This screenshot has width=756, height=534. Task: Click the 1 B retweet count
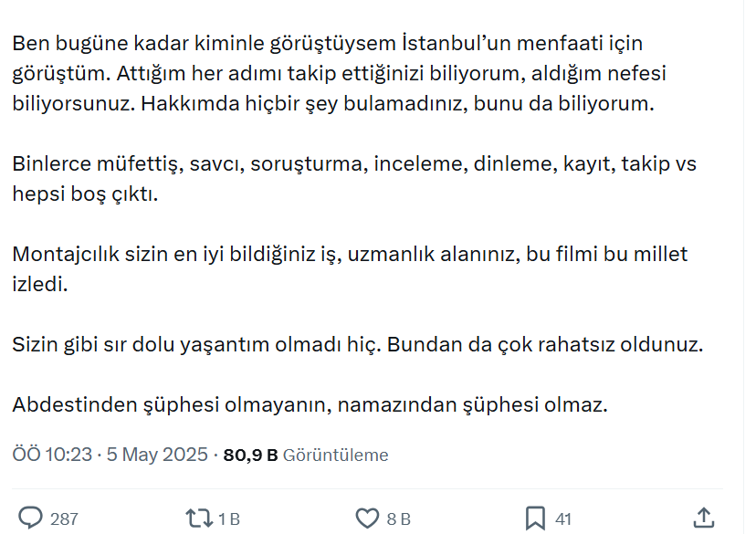pyautogui.click(x=229, y=519)
